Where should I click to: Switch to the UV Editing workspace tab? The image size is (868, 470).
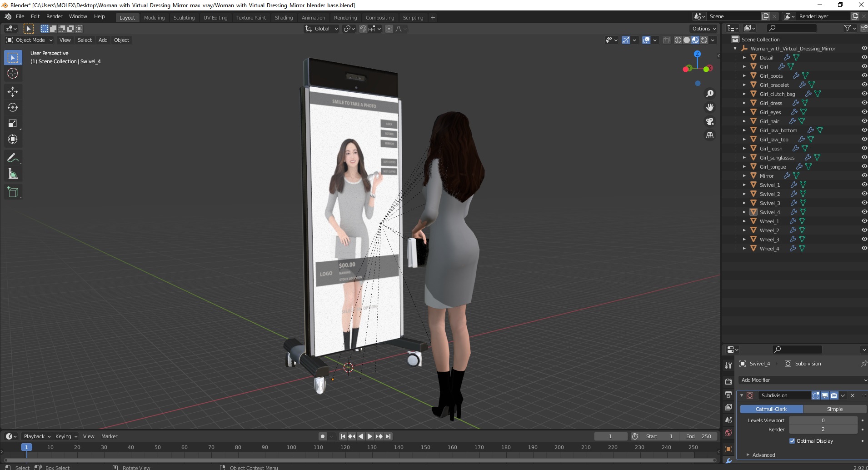[x=215, y=18]
